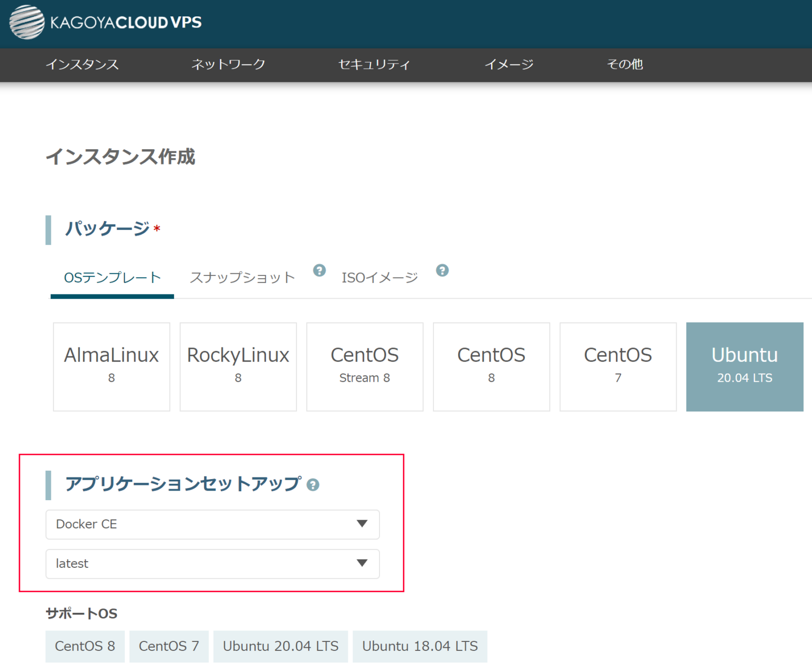Image resolution: width=812 pixels, height=671 pixels.
Task: Switch to the ISOイメージ tab
Action: coord(380,277)
